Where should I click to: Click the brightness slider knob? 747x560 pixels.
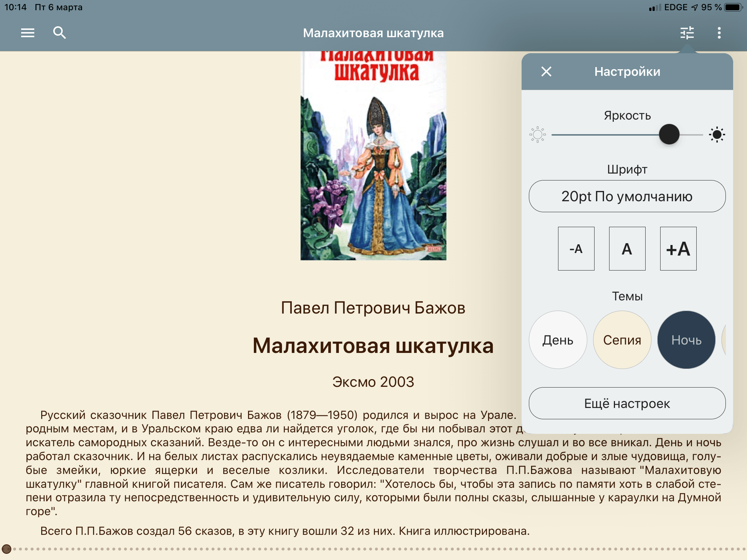click(669, 135)
